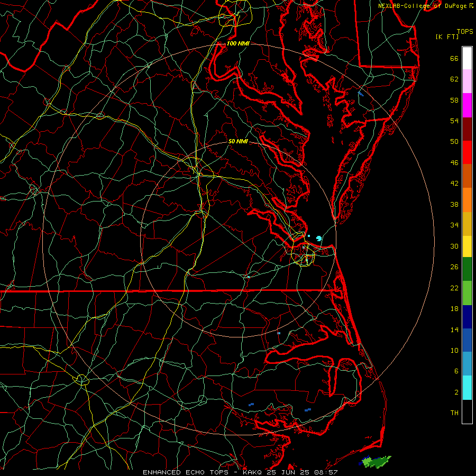Click the 'TOPS' legend title
Screen dimensions: 476x476
click(465, 32)
